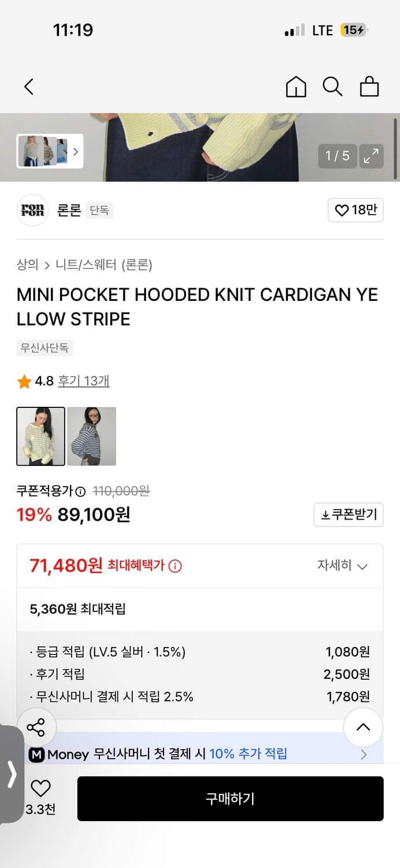
Task: Open the shopping bag
Action: [369, 86]
